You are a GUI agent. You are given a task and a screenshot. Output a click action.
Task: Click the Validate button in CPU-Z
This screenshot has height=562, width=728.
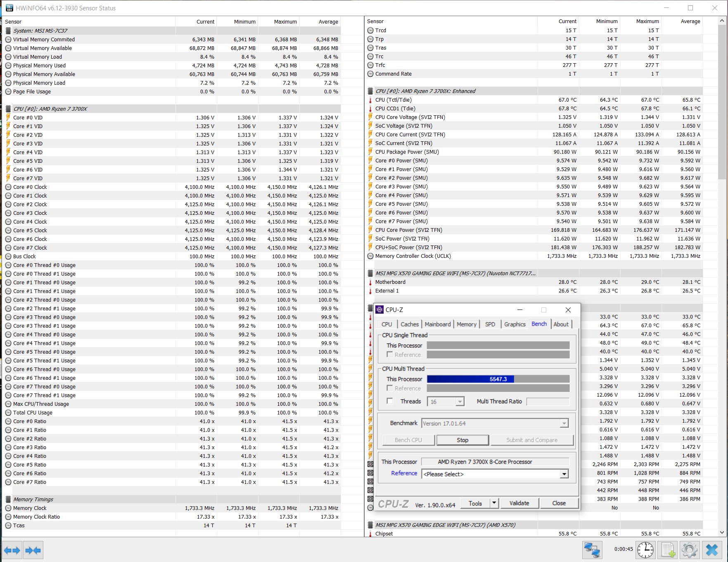coord(519,503)
